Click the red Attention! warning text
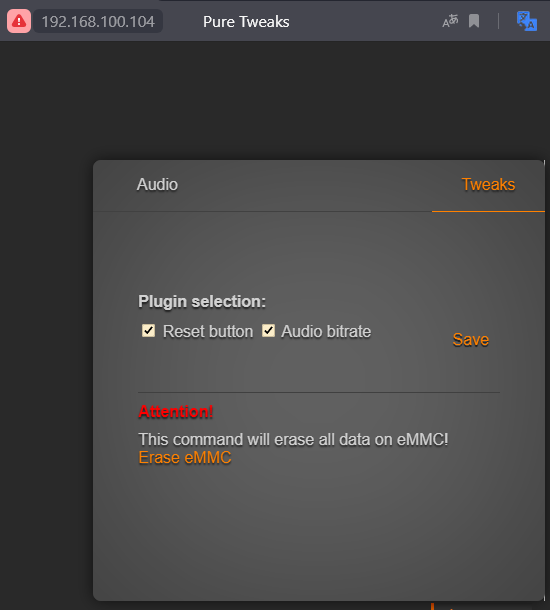 coord(176,412)
